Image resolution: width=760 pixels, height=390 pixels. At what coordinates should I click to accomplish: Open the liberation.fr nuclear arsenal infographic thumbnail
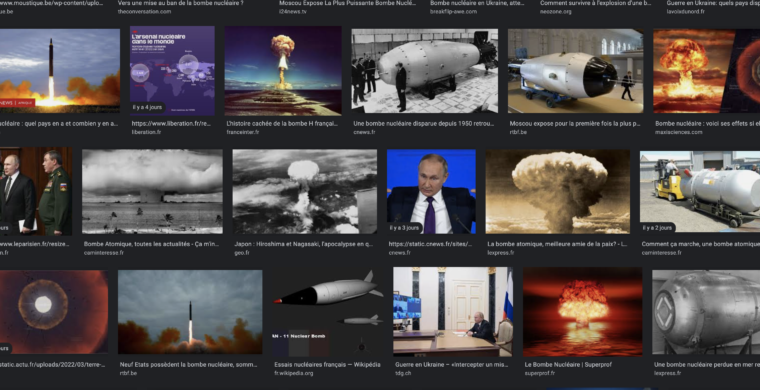pyautogui.click(x=172, y=71)
